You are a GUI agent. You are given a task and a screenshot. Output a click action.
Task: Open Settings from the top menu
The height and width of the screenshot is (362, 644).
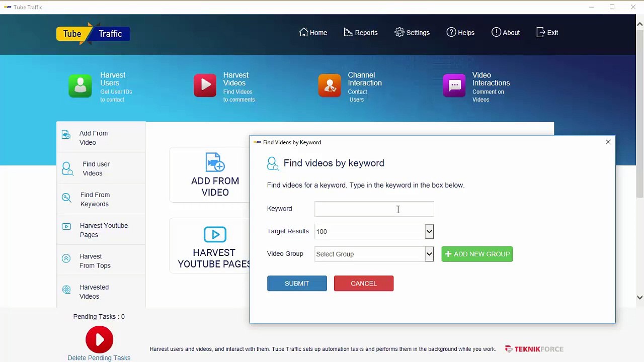click(412, 32)
